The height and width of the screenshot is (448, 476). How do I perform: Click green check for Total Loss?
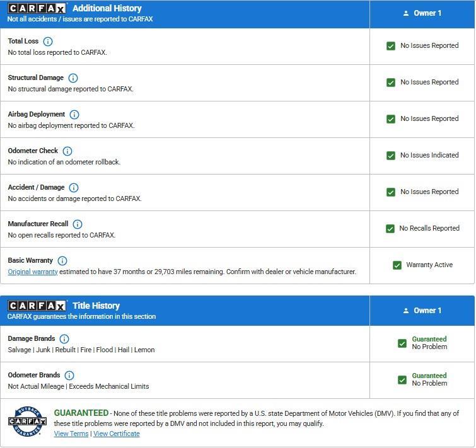coord(391,46)
